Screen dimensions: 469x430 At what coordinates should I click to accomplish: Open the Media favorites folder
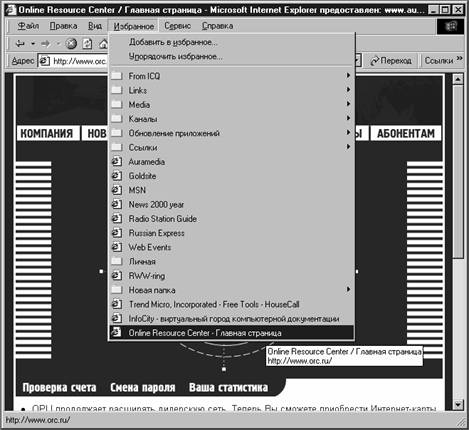(x=139, y=105)
